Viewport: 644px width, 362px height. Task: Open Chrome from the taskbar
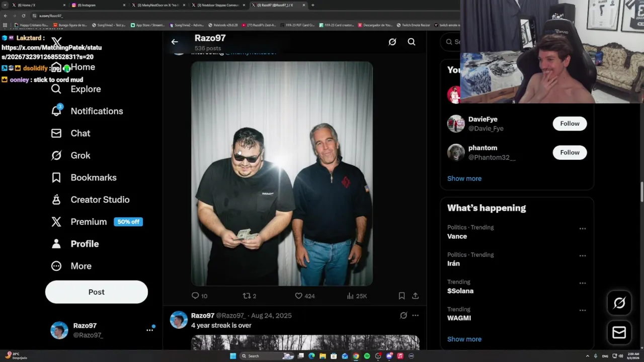point(356,356)
